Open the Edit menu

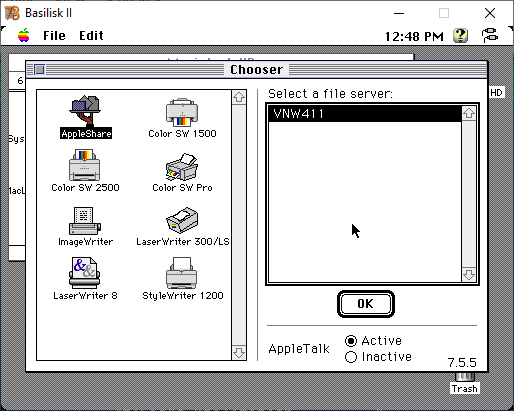tap(91, 35)
